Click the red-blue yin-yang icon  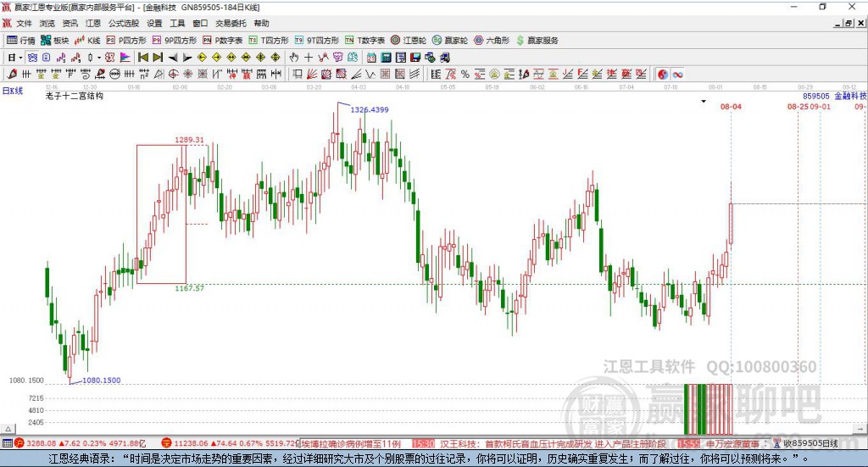[663, 74]
